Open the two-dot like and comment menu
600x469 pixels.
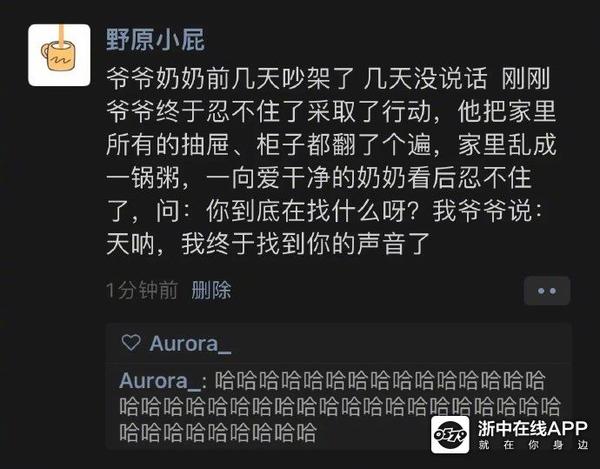click(x=547, y=291)
